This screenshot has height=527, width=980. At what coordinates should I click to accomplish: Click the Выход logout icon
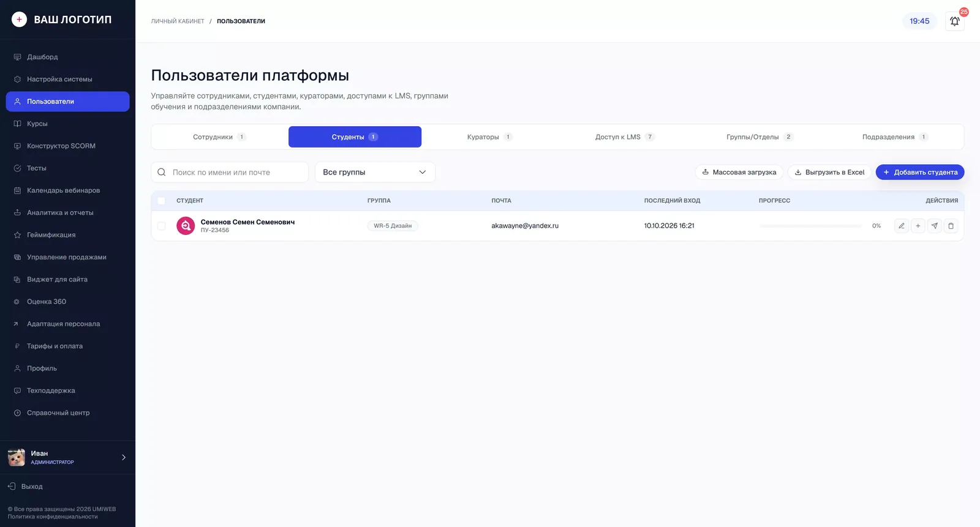point(12,487)
